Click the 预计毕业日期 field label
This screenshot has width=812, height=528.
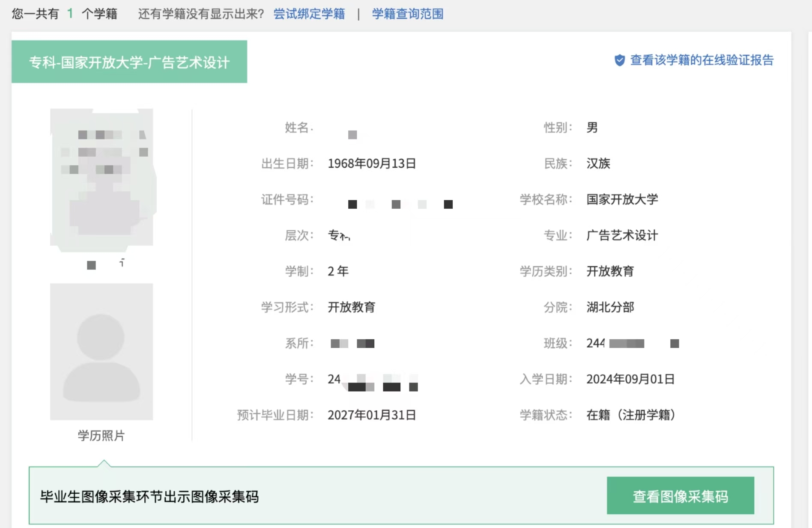(x=275, y=415)
